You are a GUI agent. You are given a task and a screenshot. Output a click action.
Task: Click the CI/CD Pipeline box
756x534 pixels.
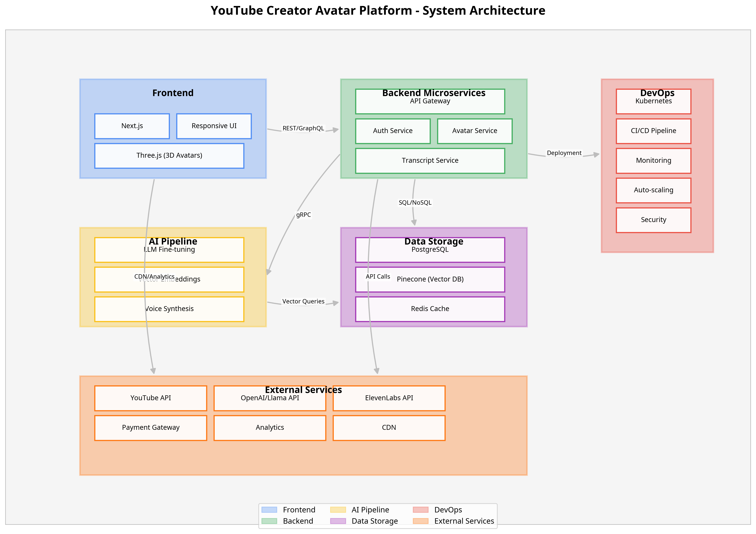[654, 131]
